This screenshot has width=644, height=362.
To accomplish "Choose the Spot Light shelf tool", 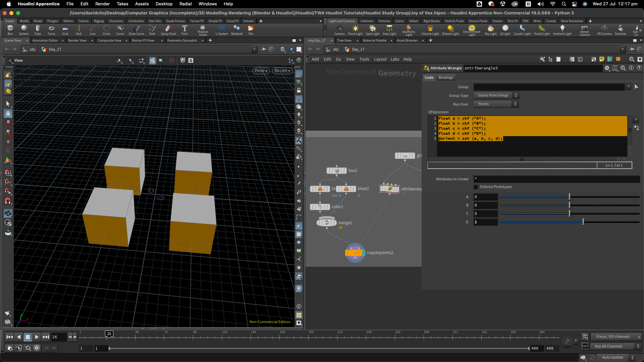I will point(372,29).
